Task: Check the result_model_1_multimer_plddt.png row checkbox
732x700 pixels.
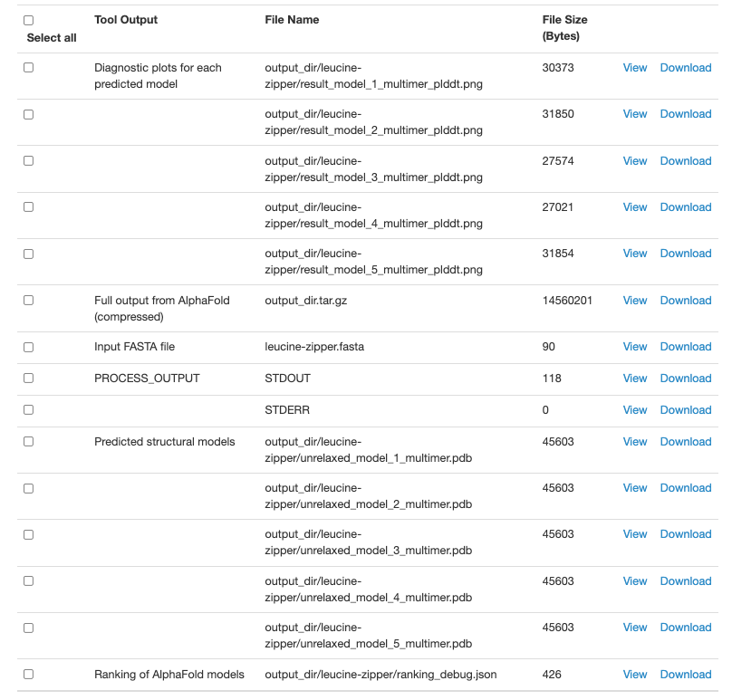Action: coord(28,68)
